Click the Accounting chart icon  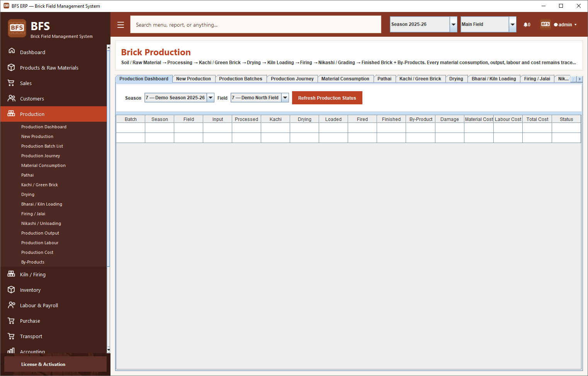tap(11, 350)
